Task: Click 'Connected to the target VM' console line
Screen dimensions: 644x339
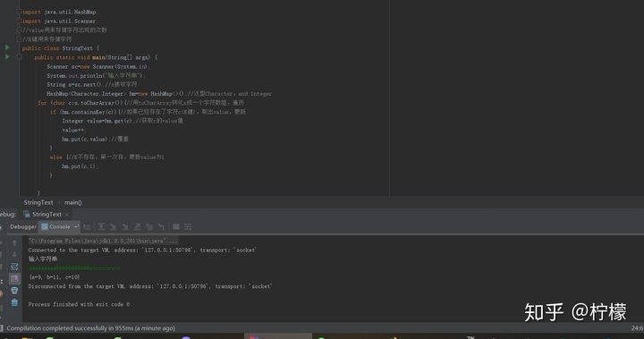Action: [x=142, y=250]
